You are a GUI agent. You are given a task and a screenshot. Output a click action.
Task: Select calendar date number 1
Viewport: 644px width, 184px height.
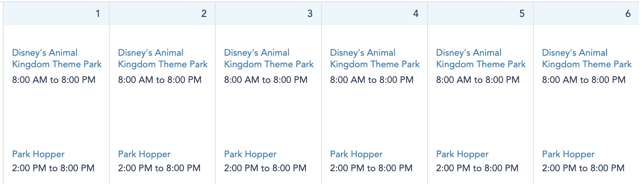tap(98, 14)
